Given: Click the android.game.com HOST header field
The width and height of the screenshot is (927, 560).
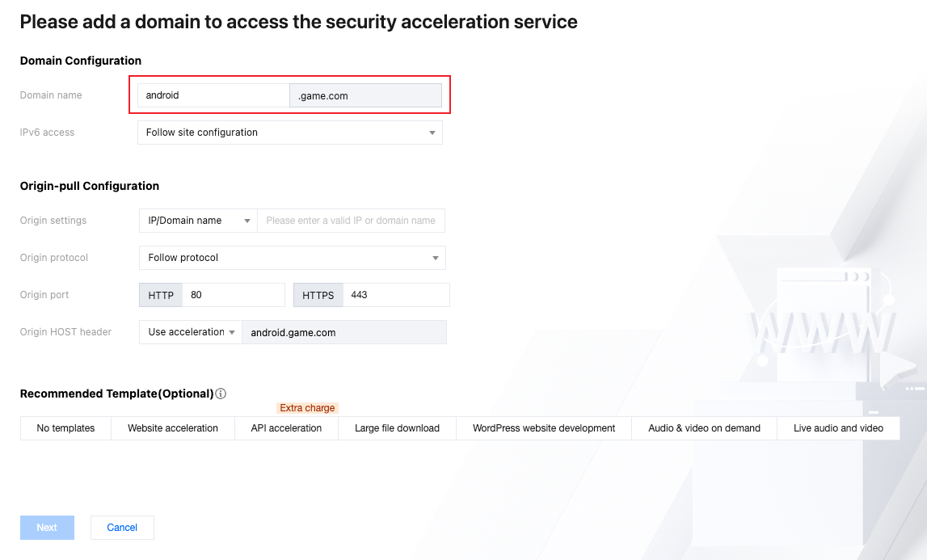Looking at the screenshot, I should (343, 332).
